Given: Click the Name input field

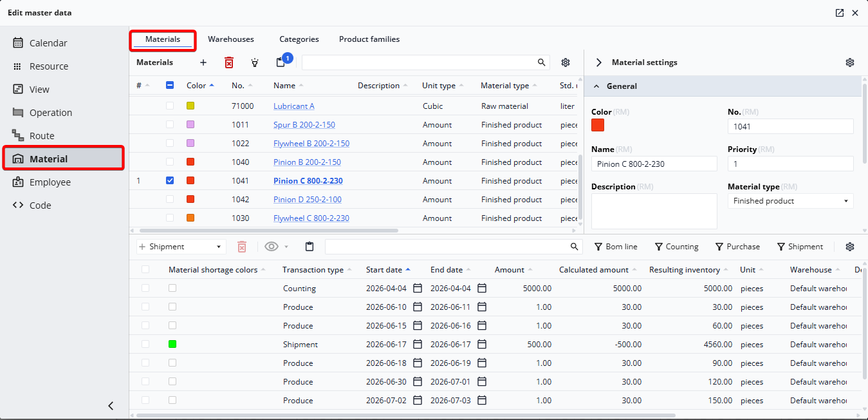Looking at the screenshot, I should point(654,164).
